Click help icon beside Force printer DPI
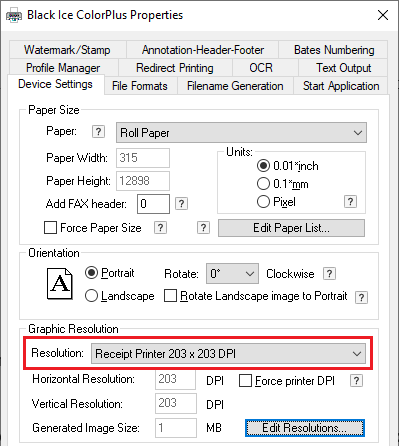This screenshot has width=399, height=446. [356, 381]
